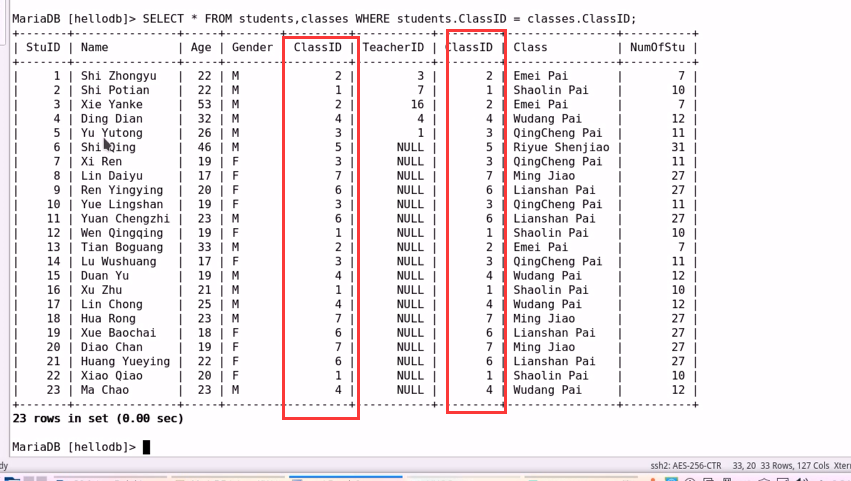Select the name Xu Zhu

point(101,290)
